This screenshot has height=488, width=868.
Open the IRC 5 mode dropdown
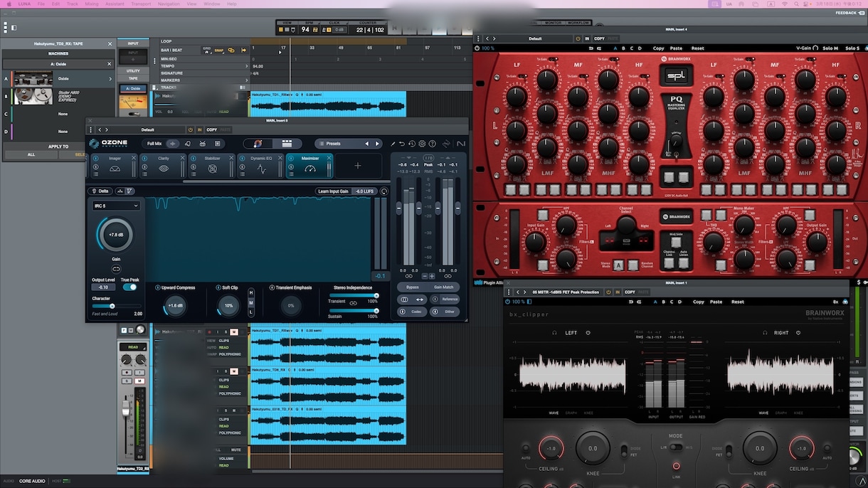[x=116, y=206]
